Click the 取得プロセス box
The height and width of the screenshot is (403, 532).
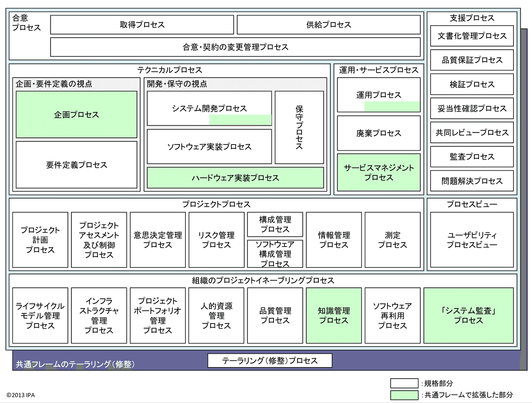(142, 24)
